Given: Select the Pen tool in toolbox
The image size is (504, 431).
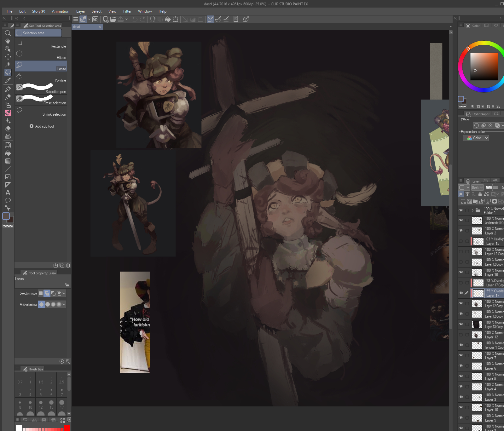Looking at the screenshot, I should pos(8,89).
